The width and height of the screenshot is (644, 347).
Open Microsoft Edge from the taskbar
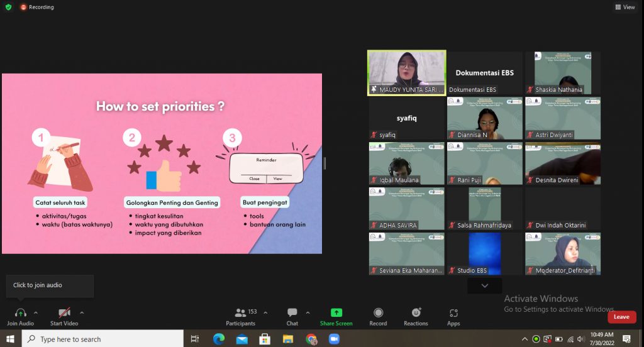pos(218,339)
